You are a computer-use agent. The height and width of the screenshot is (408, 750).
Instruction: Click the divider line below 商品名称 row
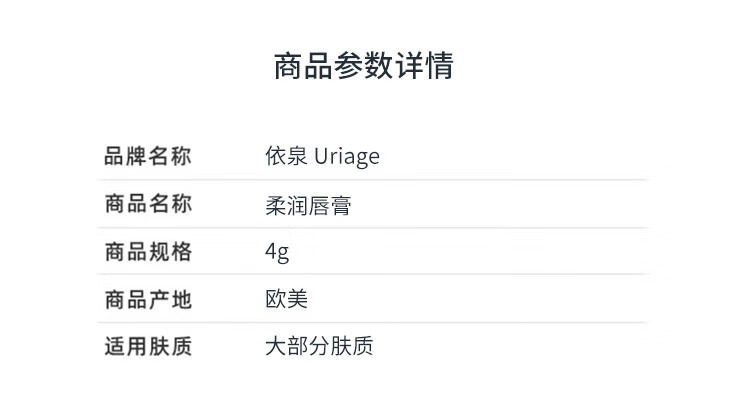click(x=373, y=228)
